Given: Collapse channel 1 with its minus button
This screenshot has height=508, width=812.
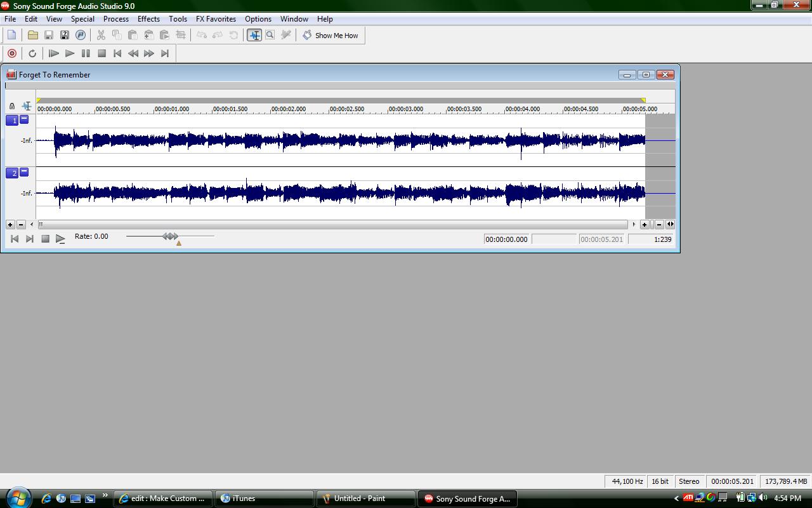Looking at the screenshot, I should pos(24,119).
